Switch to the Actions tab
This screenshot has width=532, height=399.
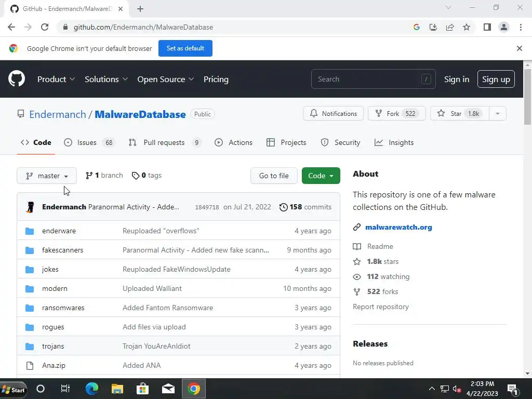pyautogui.click(x=233, y=142)
